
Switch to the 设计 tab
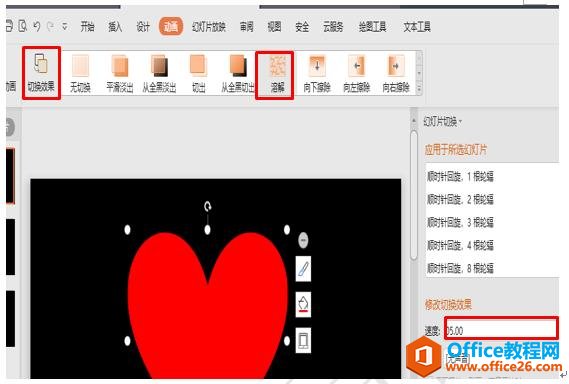click(x=143, y=26)
